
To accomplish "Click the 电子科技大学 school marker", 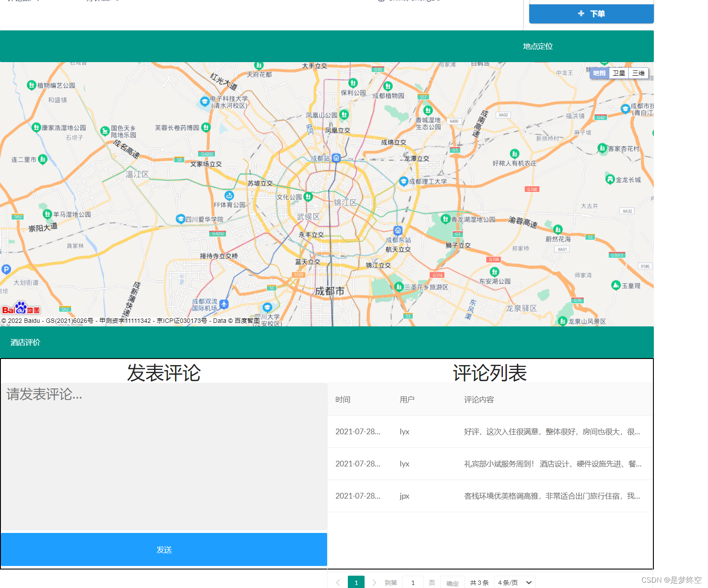I will click(x=204, y=102).
